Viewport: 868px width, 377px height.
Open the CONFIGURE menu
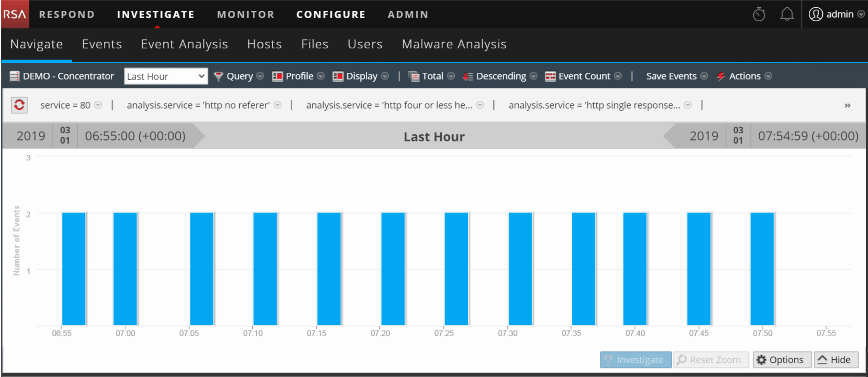[x=330, y=14]
